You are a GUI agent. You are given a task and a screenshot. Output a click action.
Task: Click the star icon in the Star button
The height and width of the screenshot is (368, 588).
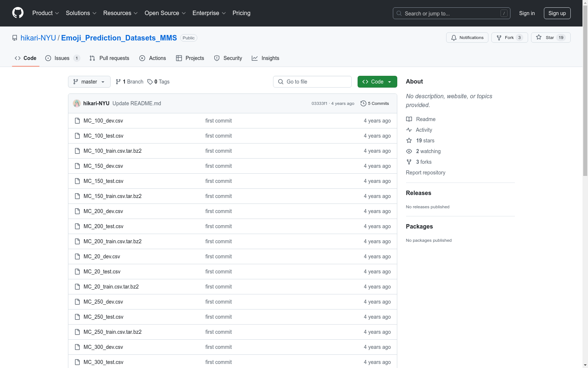click(539, 37)
